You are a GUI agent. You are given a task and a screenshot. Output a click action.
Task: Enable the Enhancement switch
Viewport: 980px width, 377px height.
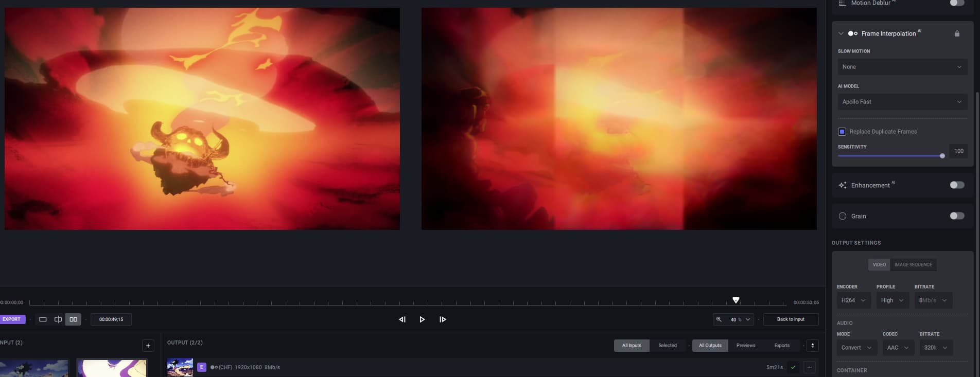[x=957, y=185]
